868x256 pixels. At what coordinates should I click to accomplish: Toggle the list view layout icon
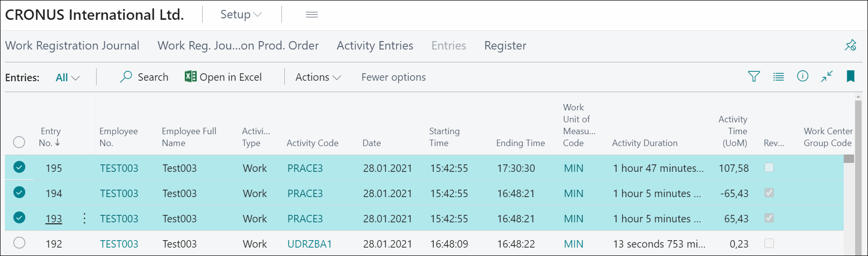pyautogui.click(x=778, y=77)
